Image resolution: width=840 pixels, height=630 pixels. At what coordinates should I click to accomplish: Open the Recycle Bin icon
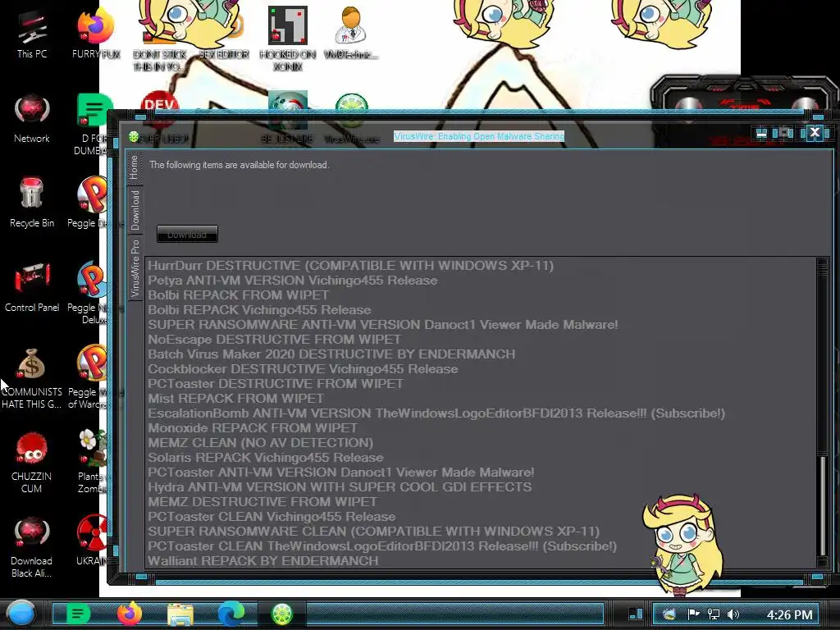tap(32, 203)
